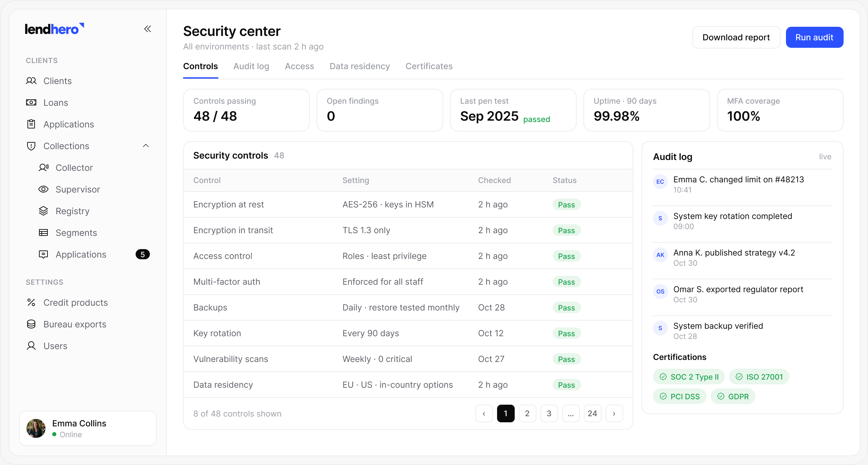
Task: Click the GDPR certification badge
Action: point(733,397)
